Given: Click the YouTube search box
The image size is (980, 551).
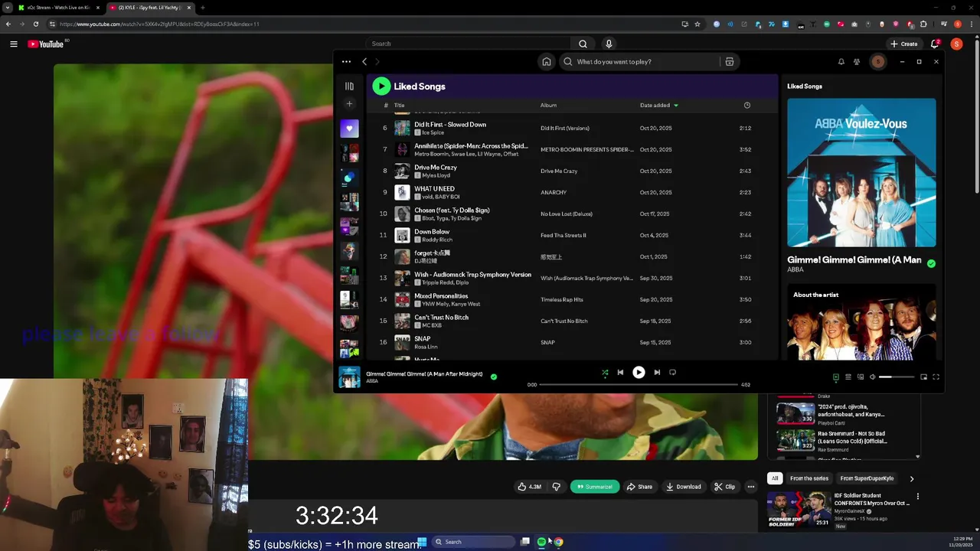Looking at the screenshot, I should tap(469, 44).
